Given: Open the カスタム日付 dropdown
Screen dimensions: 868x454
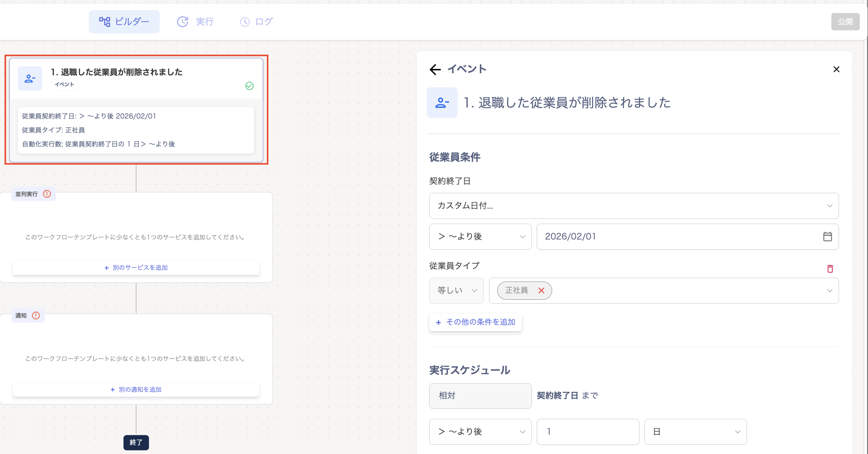Looking at the screenshot, I should point(634,206).
